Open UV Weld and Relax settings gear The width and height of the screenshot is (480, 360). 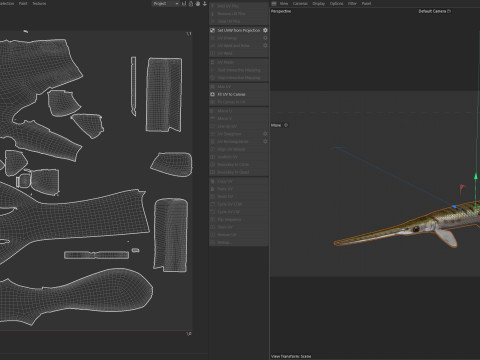click(265, 46)
